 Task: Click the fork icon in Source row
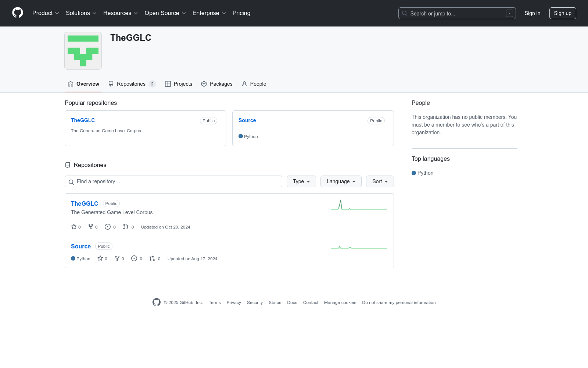(x=117, y=258)
